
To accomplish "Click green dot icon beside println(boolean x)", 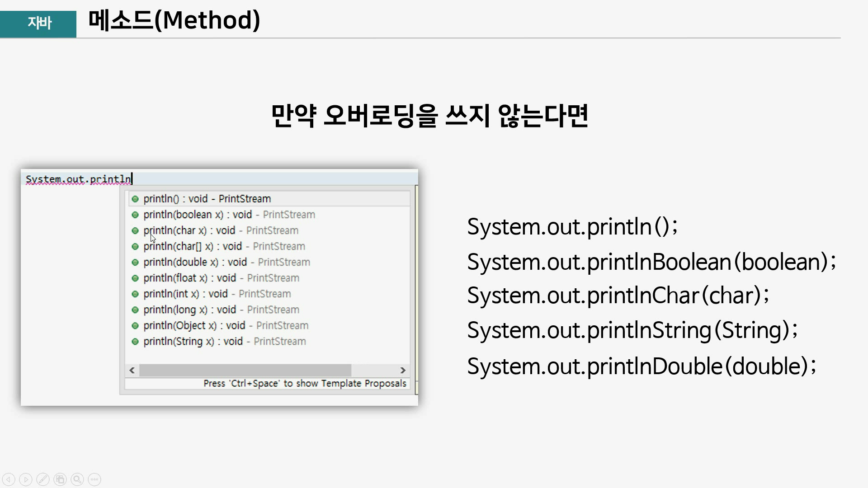I will pos(135,215).
